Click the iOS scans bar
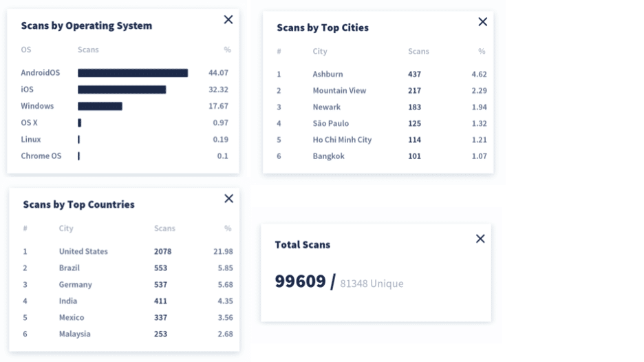The image size is (644, 362). (122, 89)
